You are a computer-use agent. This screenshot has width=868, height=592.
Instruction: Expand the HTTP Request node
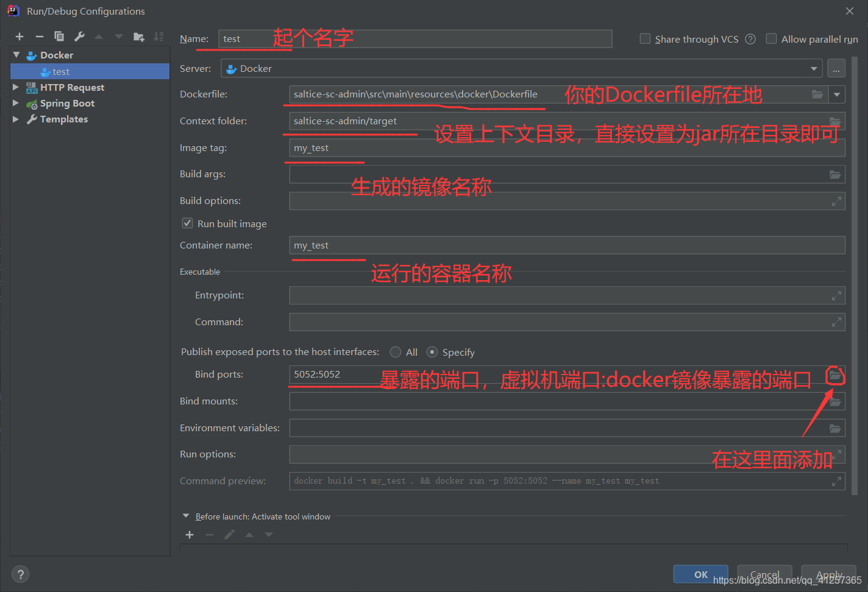(x=16, y=87)
